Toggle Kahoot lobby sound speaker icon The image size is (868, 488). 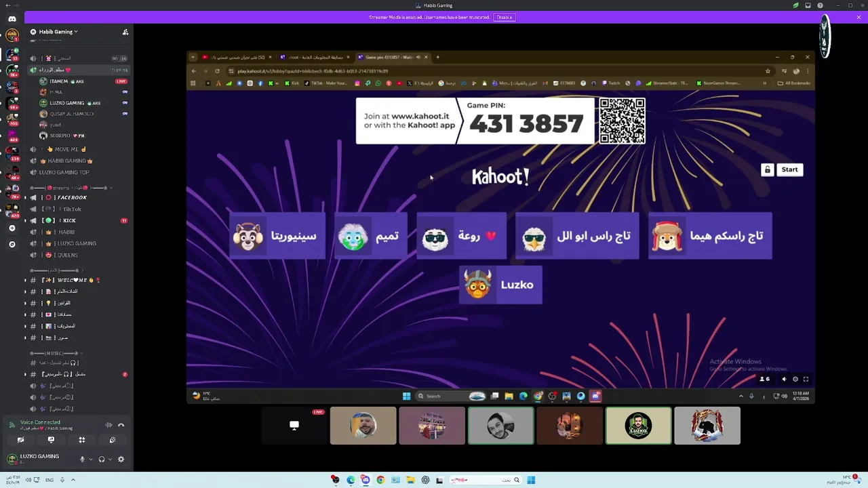point(784,380)
